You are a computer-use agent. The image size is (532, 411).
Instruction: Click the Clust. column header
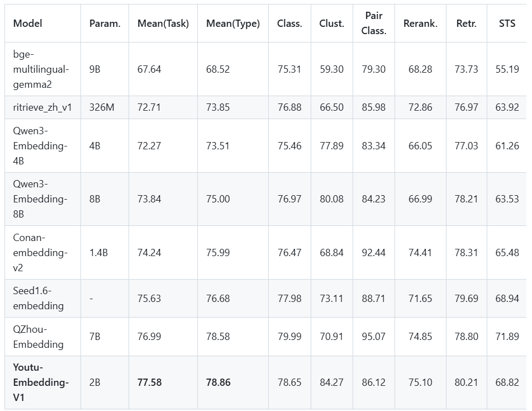[332, 23]
